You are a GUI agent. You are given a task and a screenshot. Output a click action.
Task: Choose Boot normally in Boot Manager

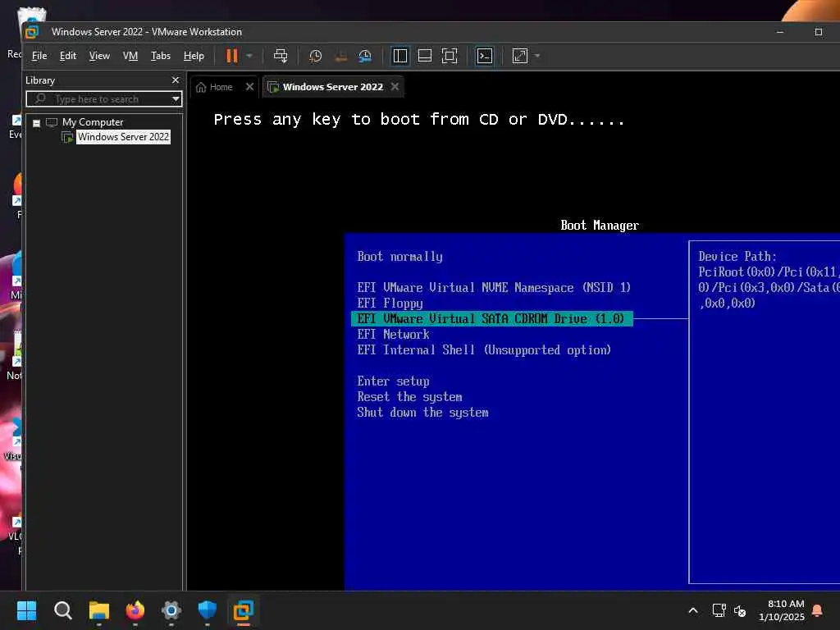399,257
